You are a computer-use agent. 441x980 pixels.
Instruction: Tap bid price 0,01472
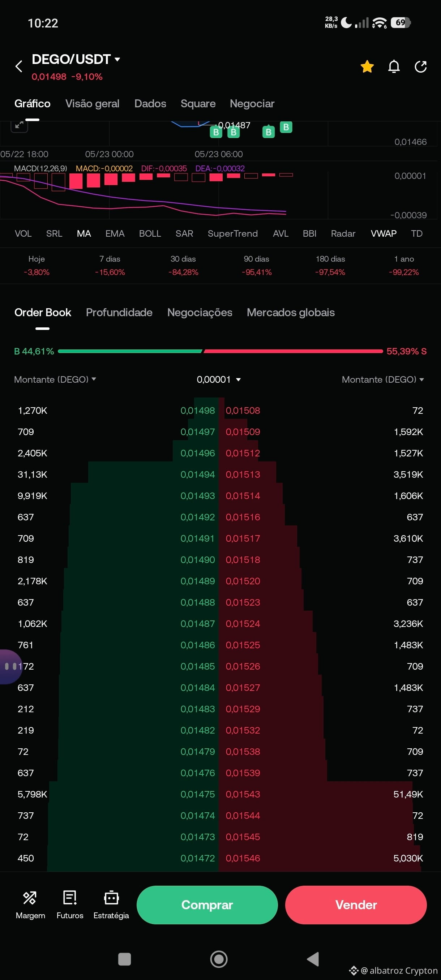197,858
